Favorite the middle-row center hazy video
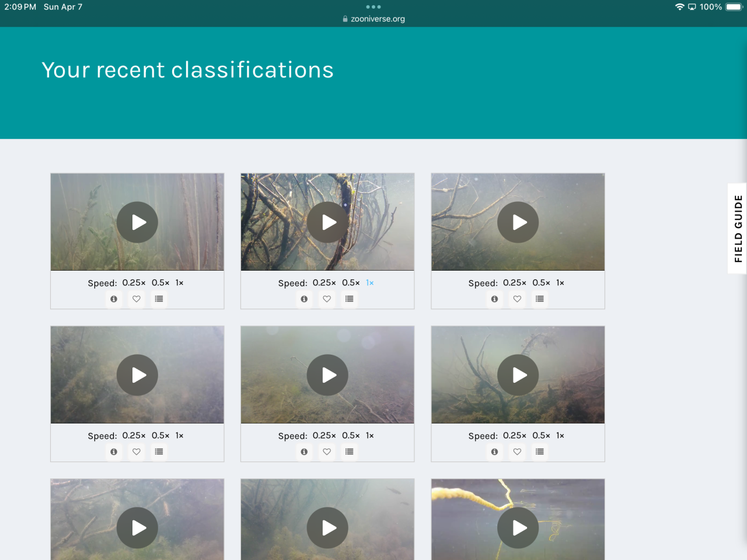Image resolution: width=747 pixels, height=560 pixels. click(327, 452)
